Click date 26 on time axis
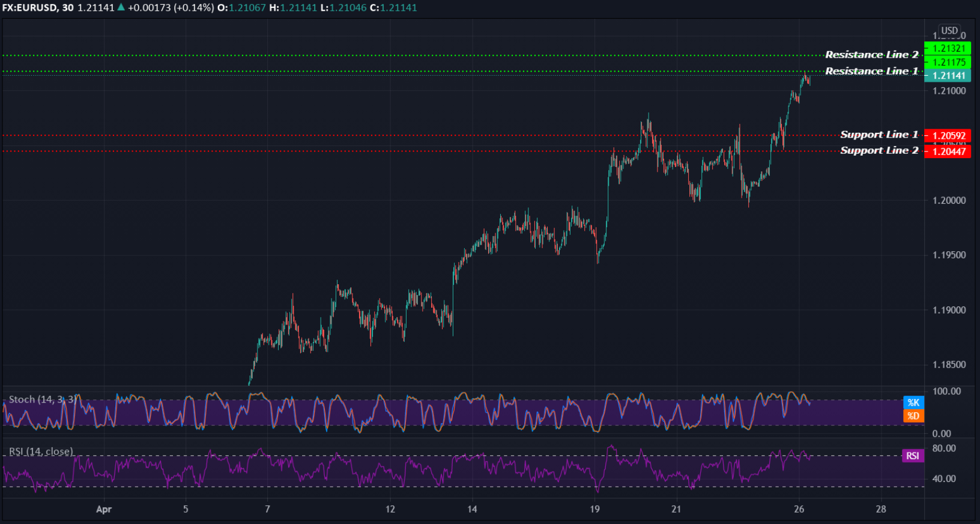Screen dimensions: 980x524 [x=799, y=509]
